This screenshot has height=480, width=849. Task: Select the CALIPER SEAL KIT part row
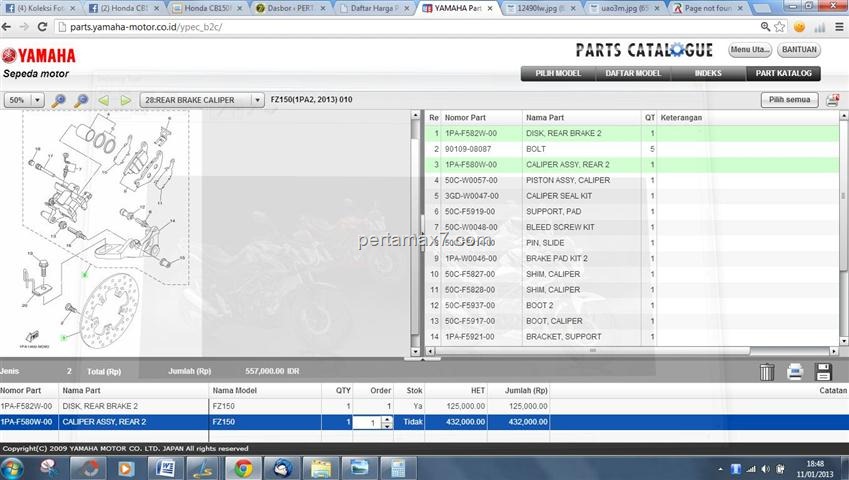pos(560,196)
